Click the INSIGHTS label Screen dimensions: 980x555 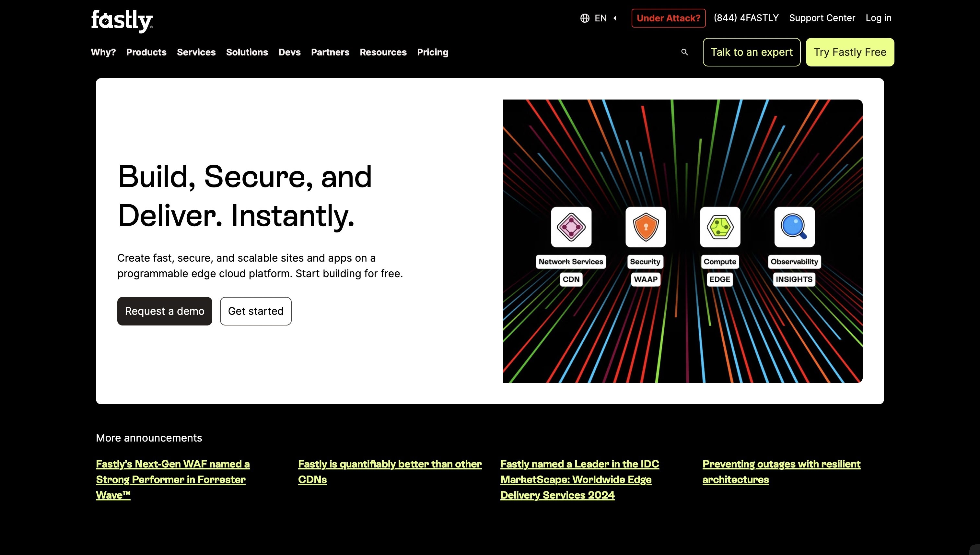click(x=794, y=279)
